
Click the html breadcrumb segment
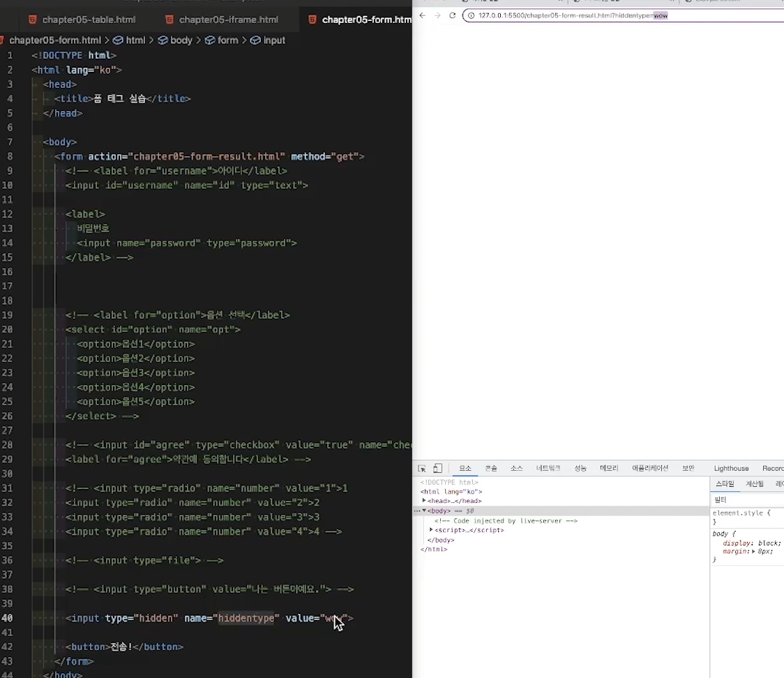[135, 40]
